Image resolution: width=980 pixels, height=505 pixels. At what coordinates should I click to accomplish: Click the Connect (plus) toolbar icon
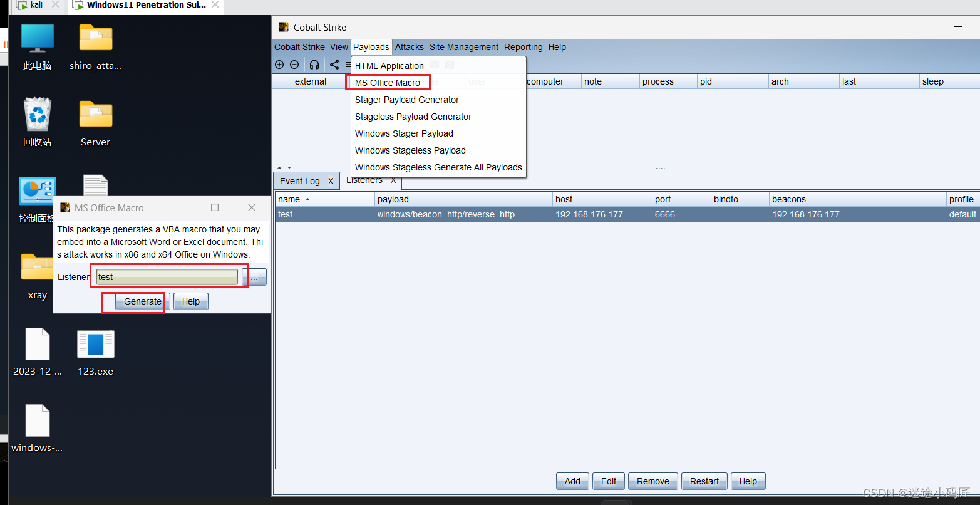click(279, 65)
